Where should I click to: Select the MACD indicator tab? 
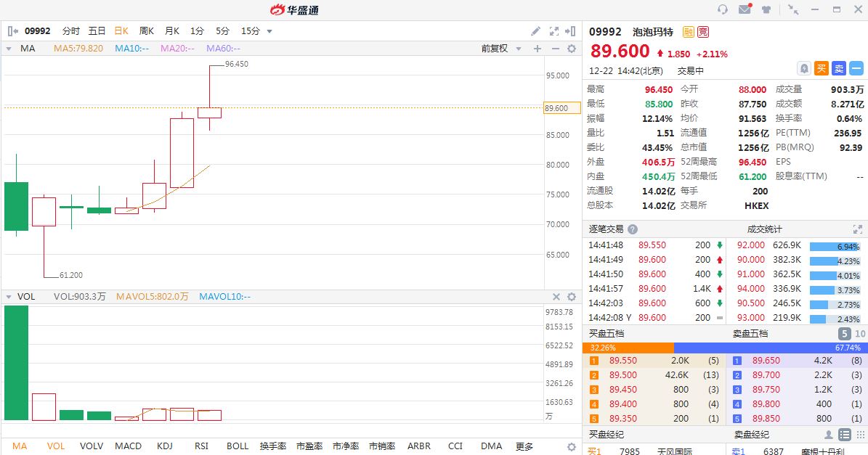(128, 446)
